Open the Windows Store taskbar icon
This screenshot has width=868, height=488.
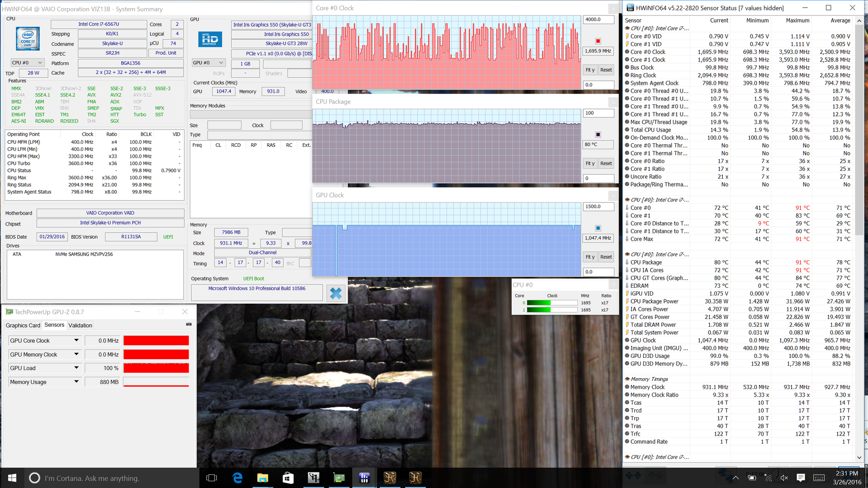point(288,478)
